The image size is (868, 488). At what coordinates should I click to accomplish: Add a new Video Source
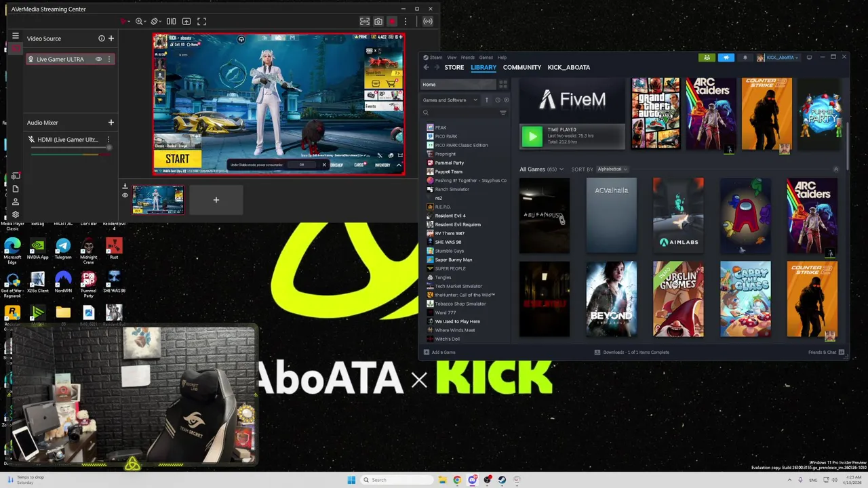pos(111,39)
